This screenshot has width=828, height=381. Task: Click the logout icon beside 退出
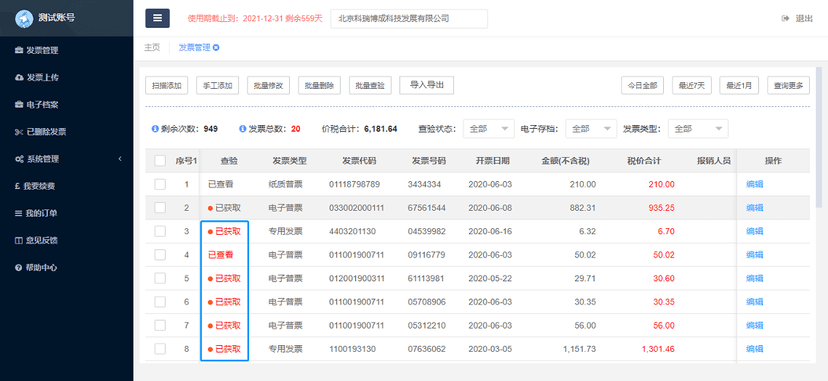pyautogui.click(x=785, y=18)
